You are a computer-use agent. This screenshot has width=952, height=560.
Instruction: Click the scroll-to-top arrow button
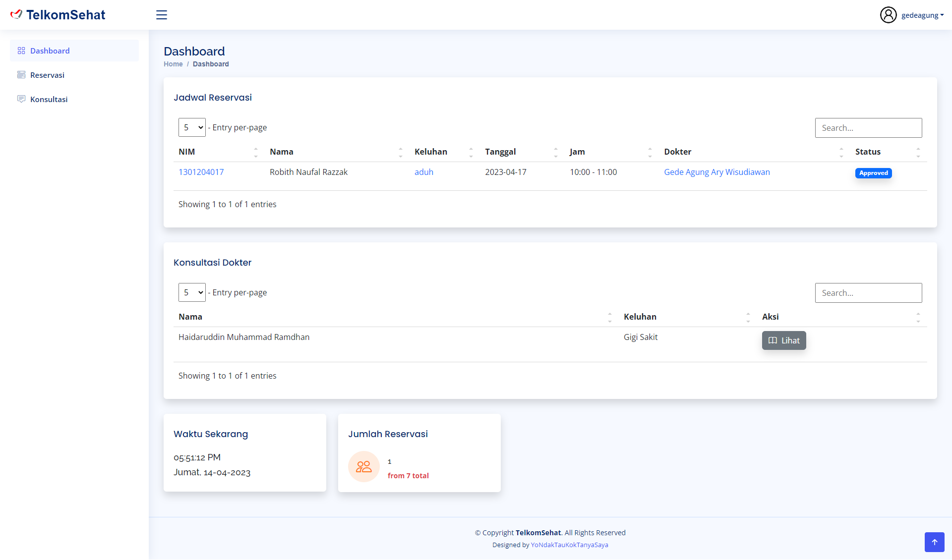tap(934, 542)
